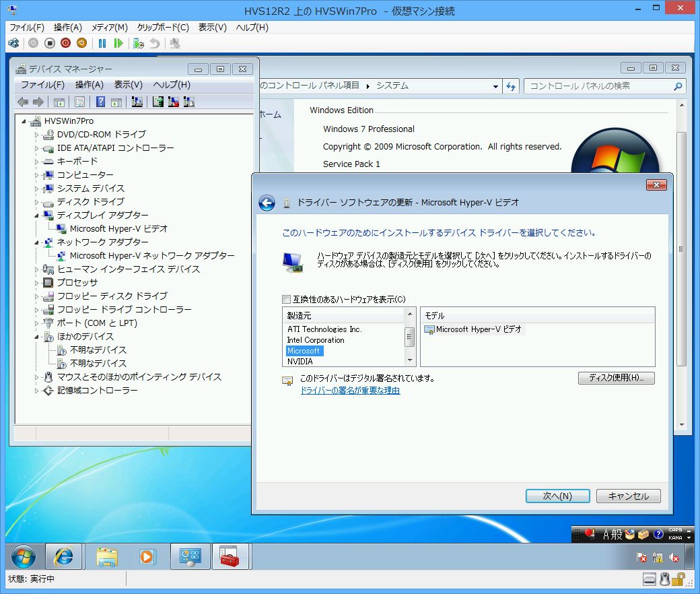Expand プロセッサ tree node
The width and height of the screenshot is (700, 594).
pyautogui.click(x=36, y=283)
